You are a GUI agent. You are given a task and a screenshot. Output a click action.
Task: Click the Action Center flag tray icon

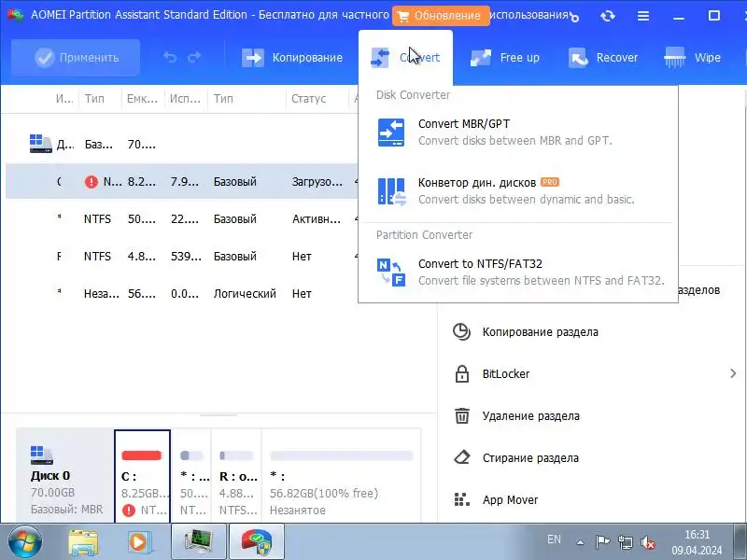pos(602,542)
